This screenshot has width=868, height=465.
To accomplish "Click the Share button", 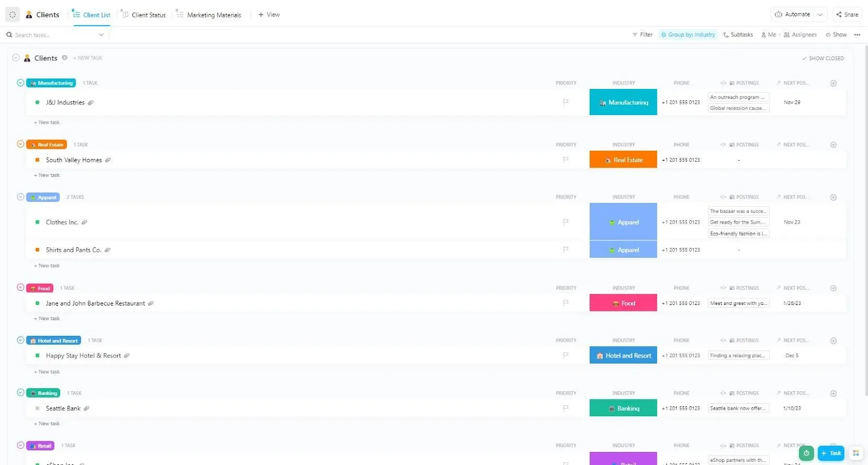I will coord(847,15).
